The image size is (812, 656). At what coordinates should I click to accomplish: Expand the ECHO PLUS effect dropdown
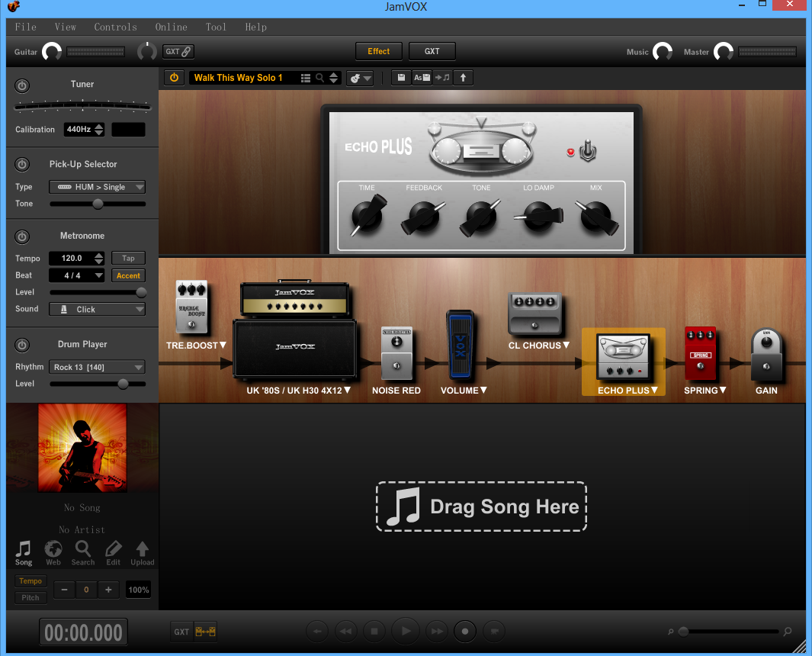(x=654, y=391)
